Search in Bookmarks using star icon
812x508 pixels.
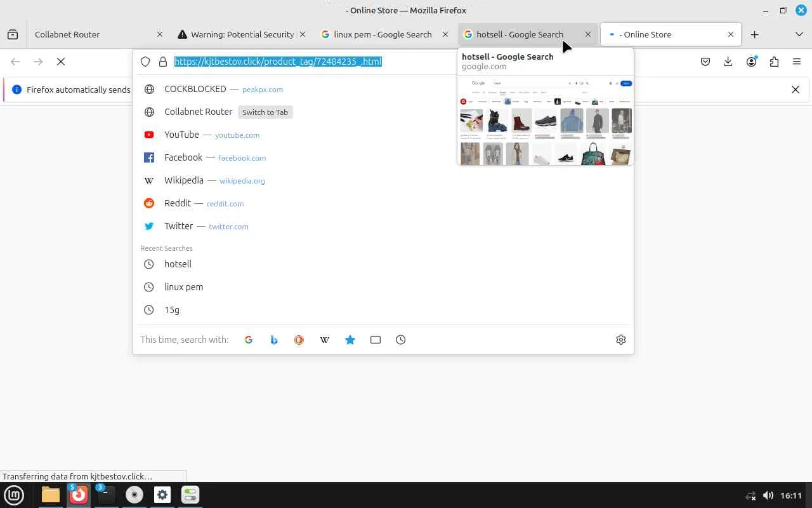point(350,340)
